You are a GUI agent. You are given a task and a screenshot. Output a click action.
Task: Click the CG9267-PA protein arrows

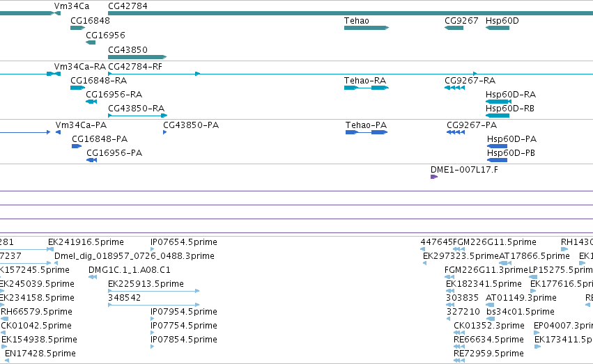(456, 132)
